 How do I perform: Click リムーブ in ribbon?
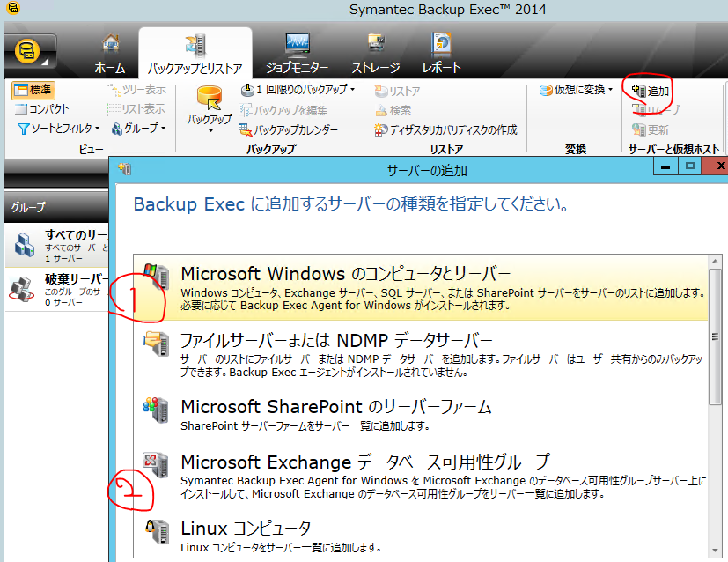[x=656, y=110]
